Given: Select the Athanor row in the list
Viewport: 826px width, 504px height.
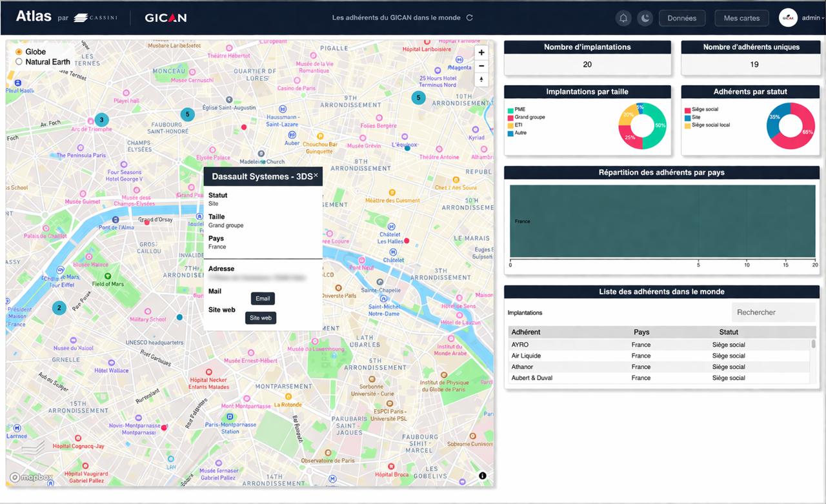Looking at the screenshot, I should 659,367.
